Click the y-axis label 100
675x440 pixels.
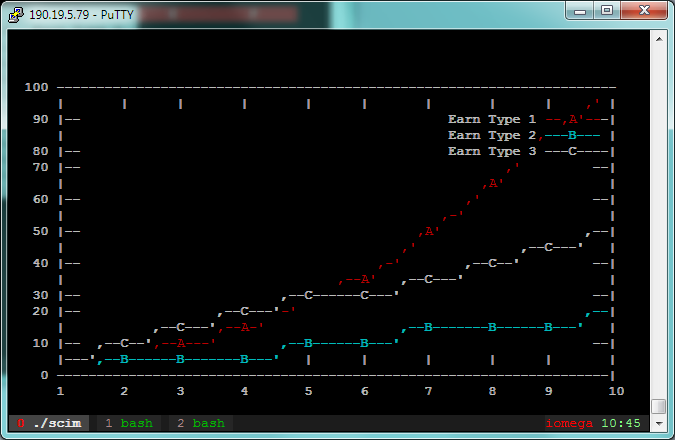click(x=36, y=87)
